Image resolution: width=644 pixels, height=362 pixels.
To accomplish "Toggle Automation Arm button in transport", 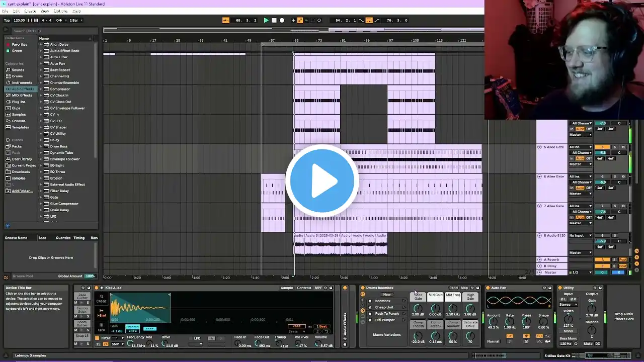I will tap(300, 20).
